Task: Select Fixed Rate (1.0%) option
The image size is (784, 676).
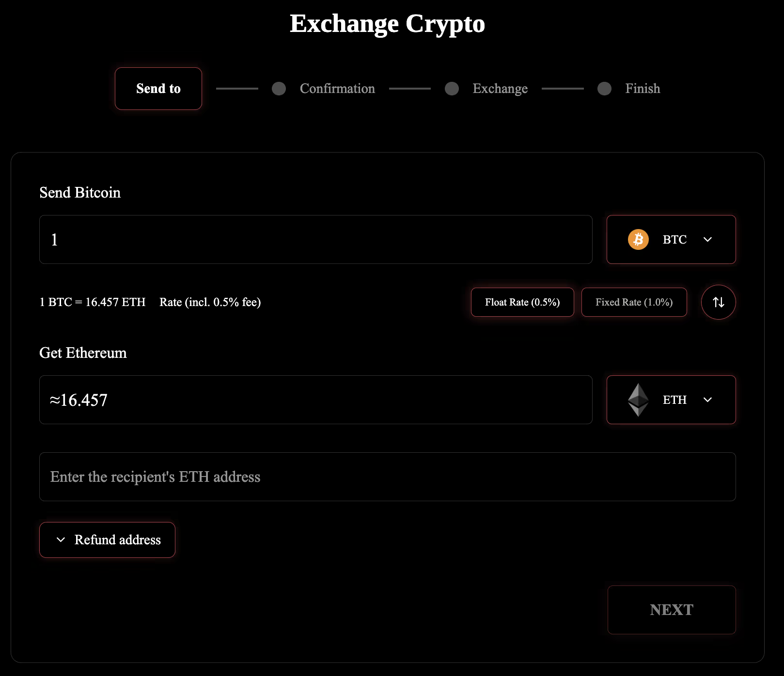Action: [634, 302]
